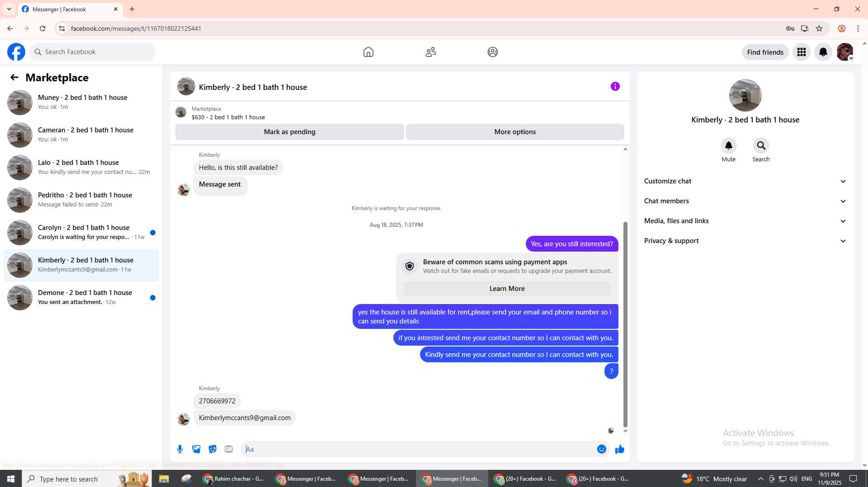Click the Find friends button
The image size is (868, 487).
765,52
